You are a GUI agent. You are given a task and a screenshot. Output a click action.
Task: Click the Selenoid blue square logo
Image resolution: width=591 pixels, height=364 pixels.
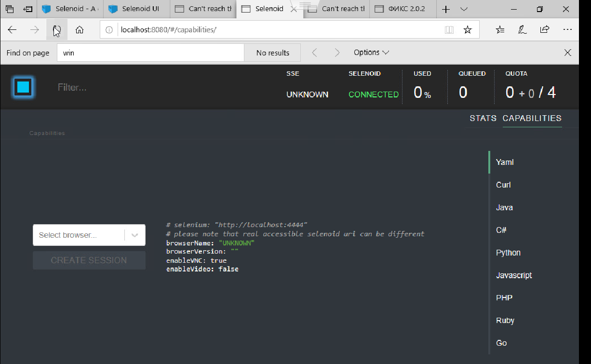[23, 87]
